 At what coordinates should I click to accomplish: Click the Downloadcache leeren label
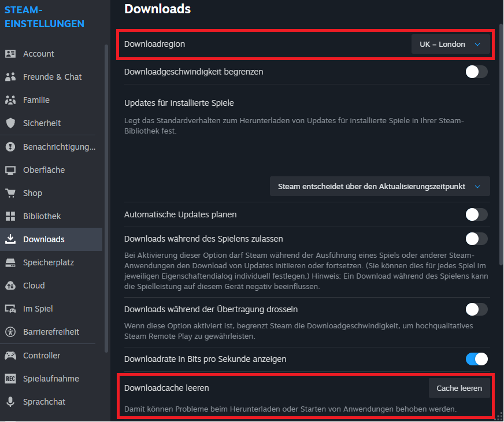[166, 388]
